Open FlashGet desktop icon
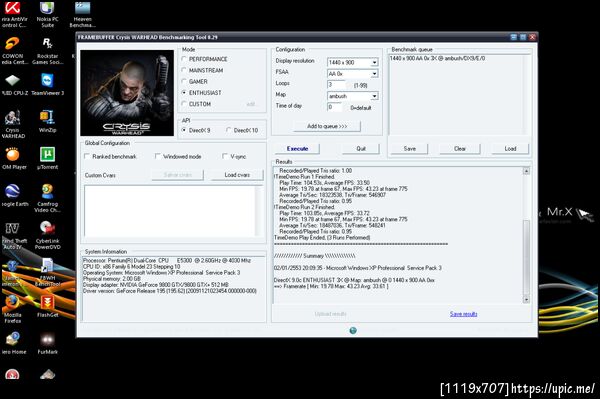 [x=47, y=307]
